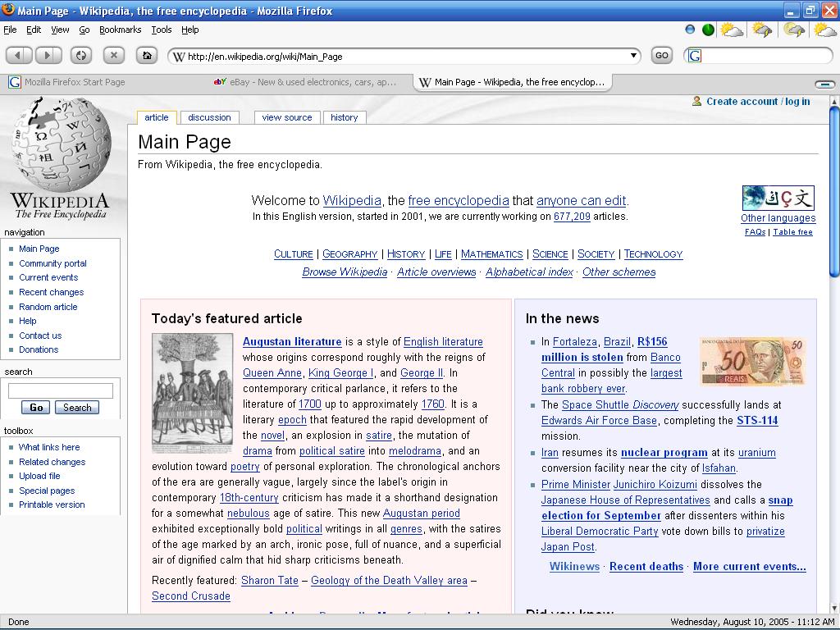This screenshot has width=840, height=630.
Task: Click the 677,209 articles count link
Action: (572, 217)
